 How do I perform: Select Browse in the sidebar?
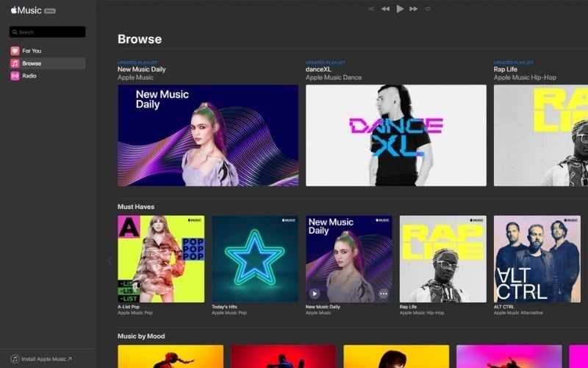coord(48,63)
